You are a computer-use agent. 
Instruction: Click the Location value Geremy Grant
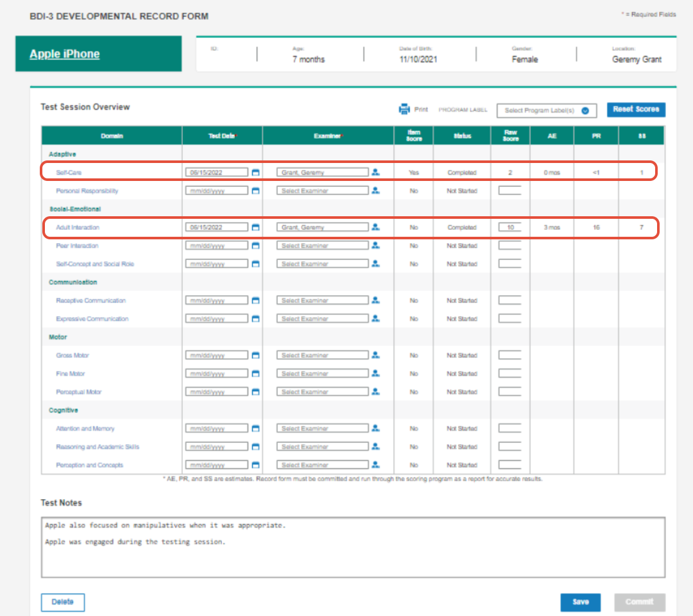637,59
